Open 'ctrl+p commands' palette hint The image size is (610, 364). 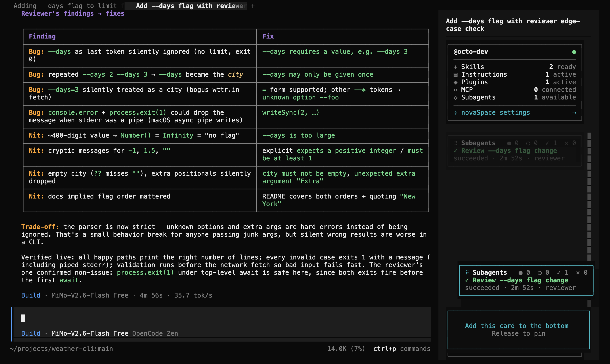(x=402, y=349)
